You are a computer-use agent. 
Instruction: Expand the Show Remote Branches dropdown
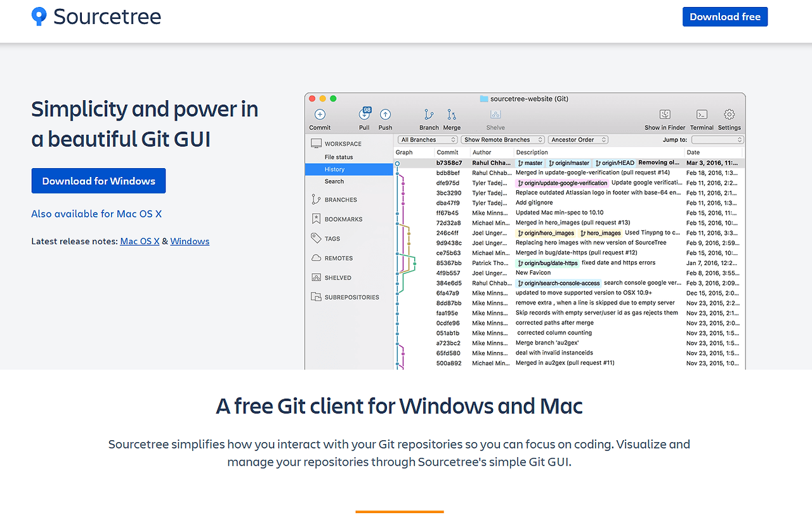[502, 139]
